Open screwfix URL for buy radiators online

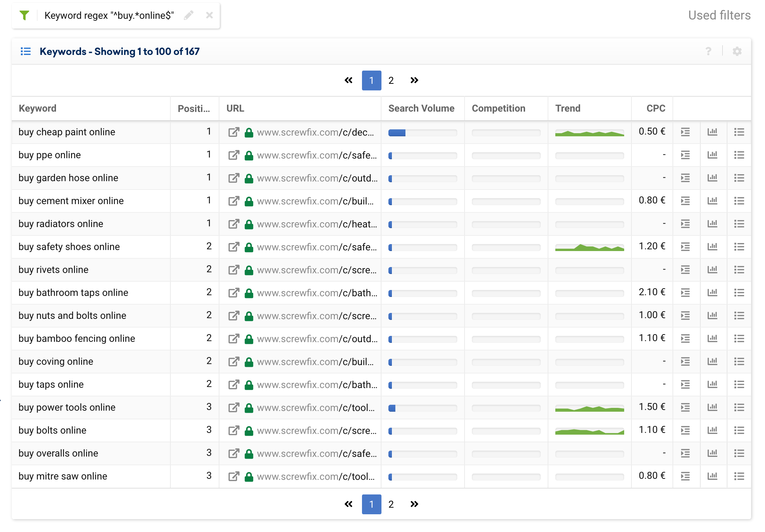tap(317, 224)
